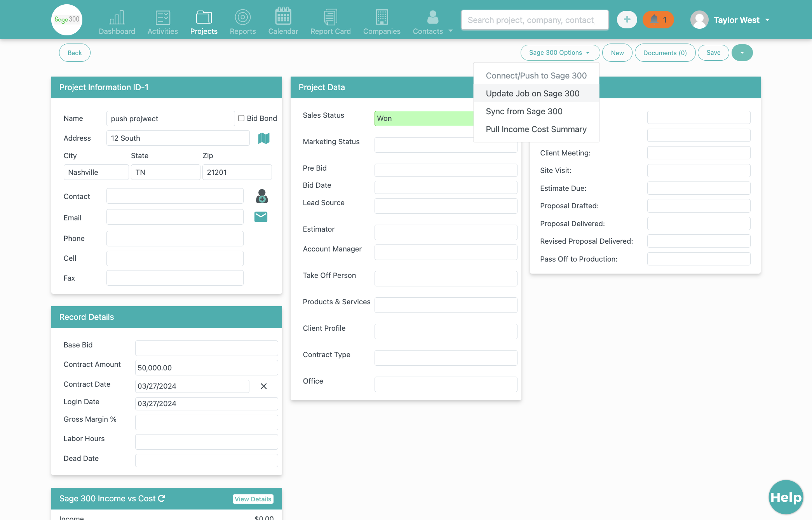Open the notifications bell
812x520 pixels.
658,19
